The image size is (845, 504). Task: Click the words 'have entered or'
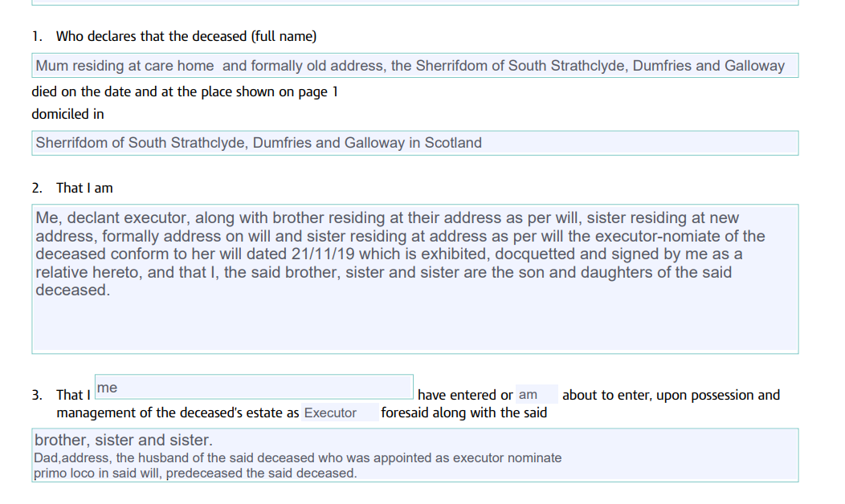tap(465, 395)
